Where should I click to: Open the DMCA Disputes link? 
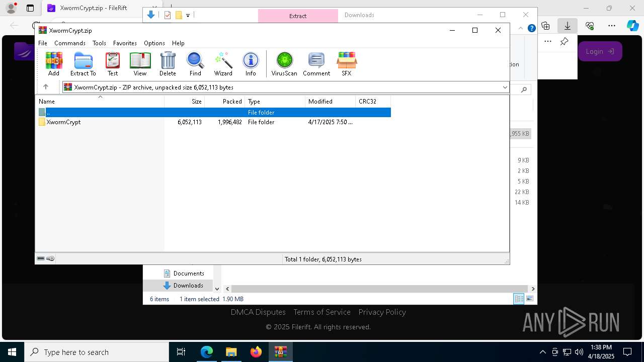pyautogui.click(x=258, y=312)
